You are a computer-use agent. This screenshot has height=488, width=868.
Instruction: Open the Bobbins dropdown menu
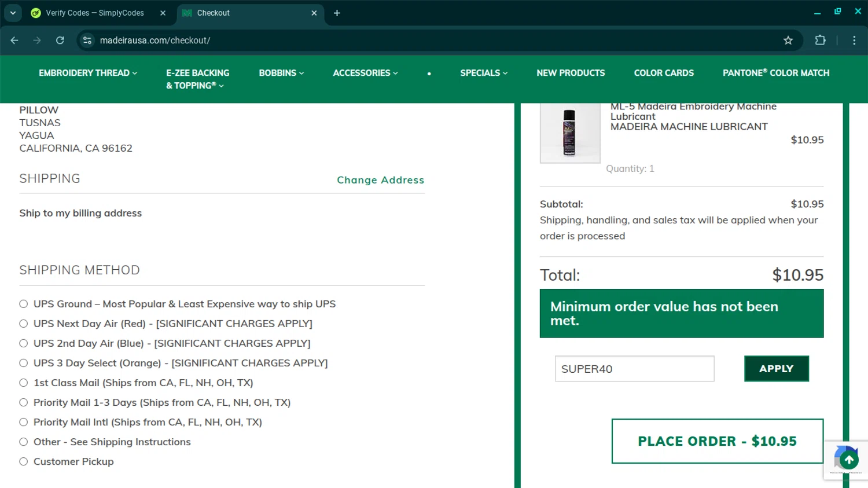click(x=281, y=73)
